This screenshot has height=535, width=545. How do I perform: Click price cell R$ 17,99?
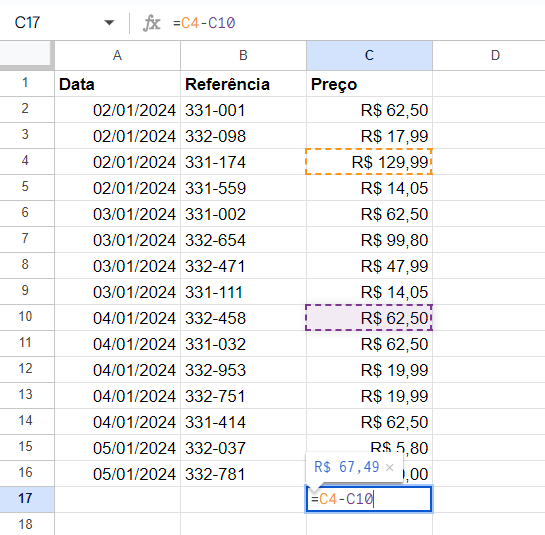pos(369,136)
